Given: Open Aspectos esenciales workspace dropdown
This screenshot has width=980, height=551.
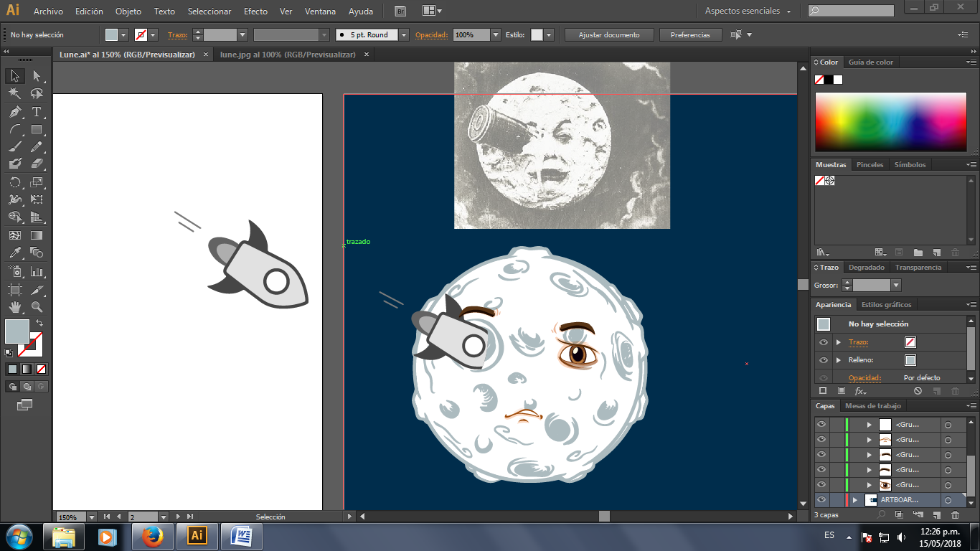Looking at the screenshot, I should 748,11.
